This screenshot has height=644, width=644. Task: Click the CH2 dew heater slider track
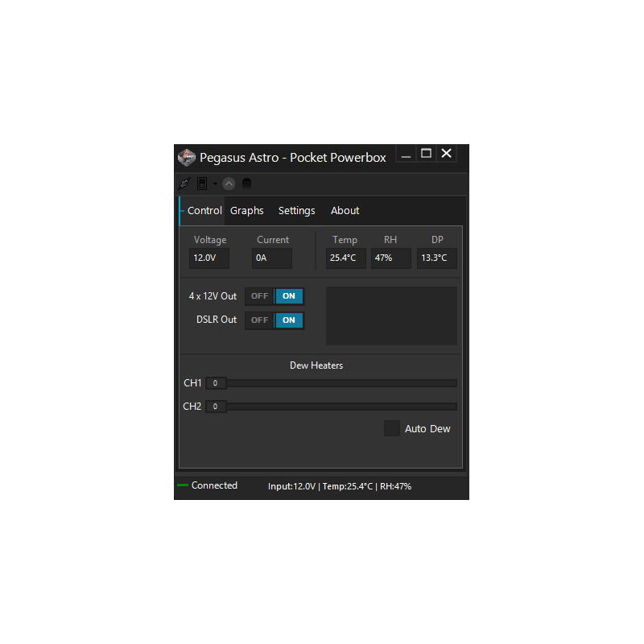(338, 407)
